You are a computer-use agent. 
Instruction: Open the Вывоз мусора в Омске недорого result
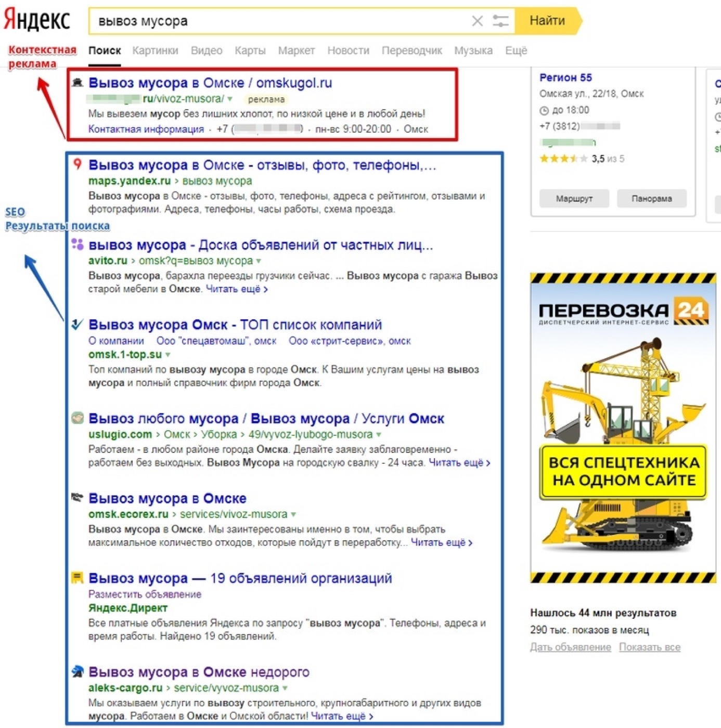(x=199, y=672)
